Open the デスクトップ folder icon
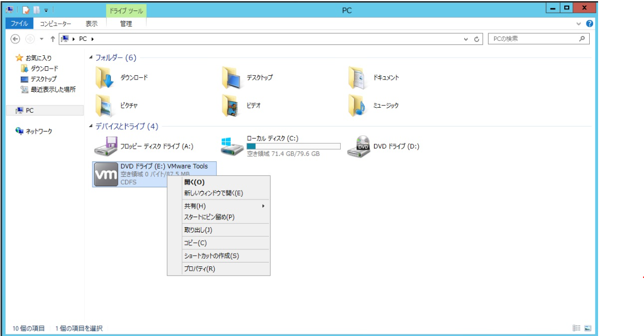The image size is (644, 336). 230,78
